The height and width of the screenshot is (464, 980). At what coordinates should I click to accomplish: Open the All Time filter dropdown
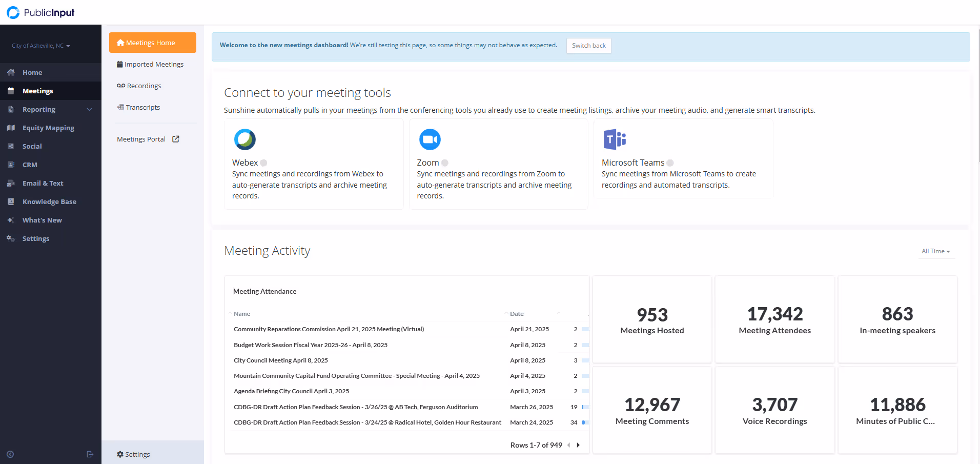click(935, 251)
